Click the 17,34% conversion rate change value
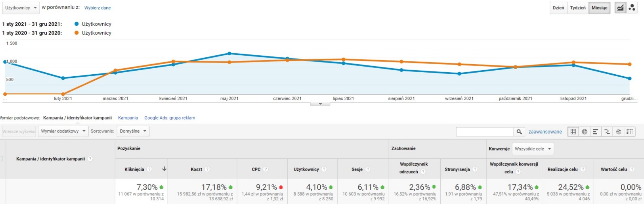This screenshot has height=204, width=644. click(520, 187)
